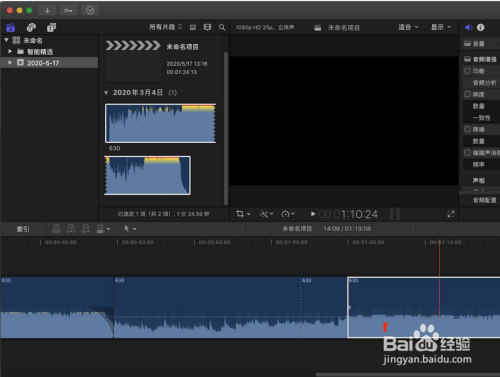Click the keyword editor key icon
Viewport: 500px width, 377px height.
[68, 10]
